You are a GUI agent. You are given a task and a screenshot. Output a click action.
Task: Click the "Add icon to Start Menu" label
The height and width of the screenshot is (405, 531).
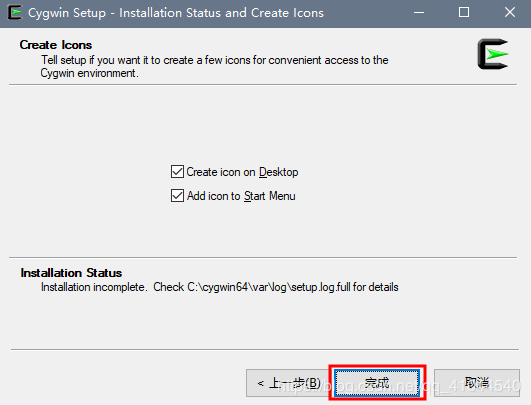coord(241,196)
